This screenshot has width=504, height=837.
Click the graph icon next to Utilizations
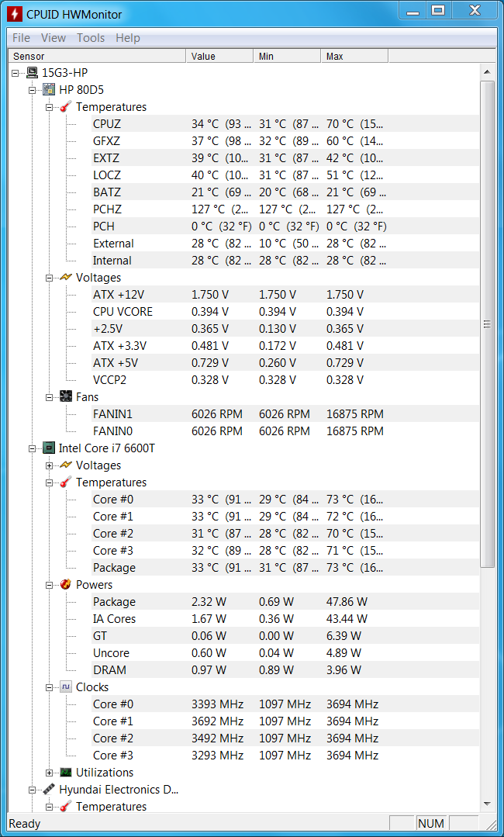[x=66, y=773]
